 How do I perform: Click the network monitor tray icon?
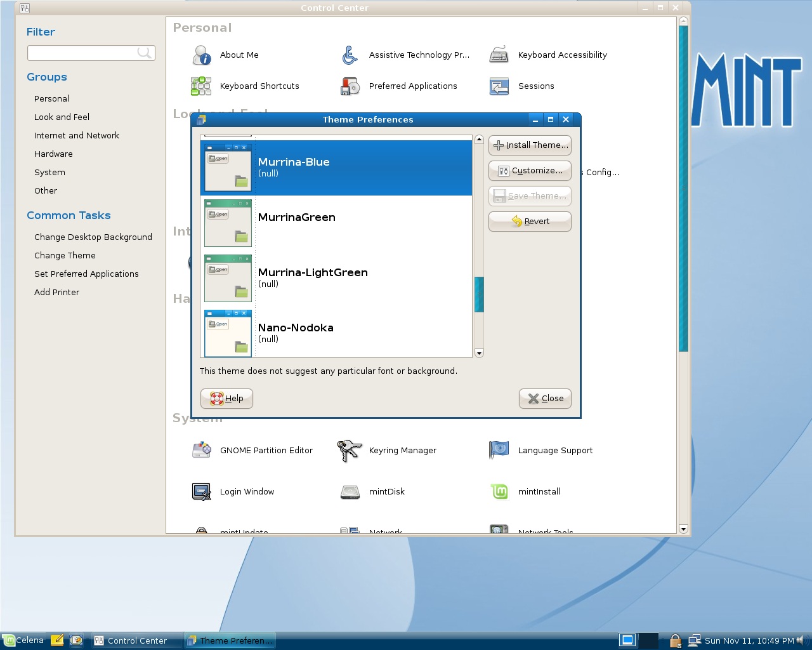(x=694, y=640)
